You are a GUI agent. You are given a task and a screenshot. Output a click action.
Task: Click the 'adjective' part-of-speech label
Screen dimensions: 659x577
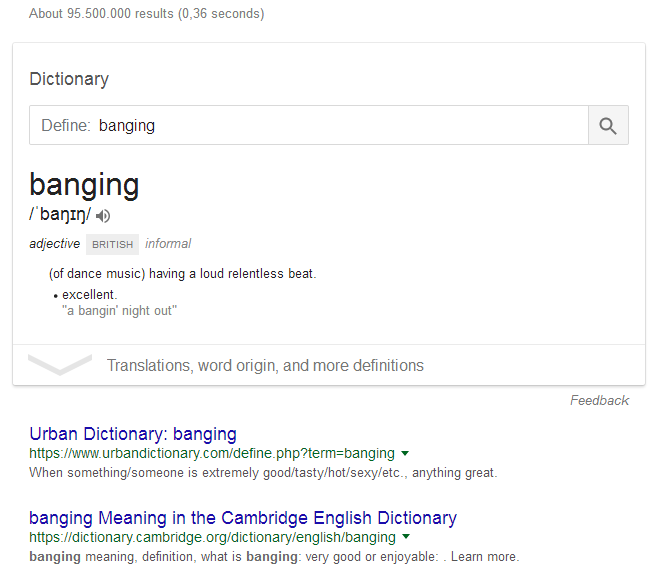pyautogui.click(x=54, y=244)
